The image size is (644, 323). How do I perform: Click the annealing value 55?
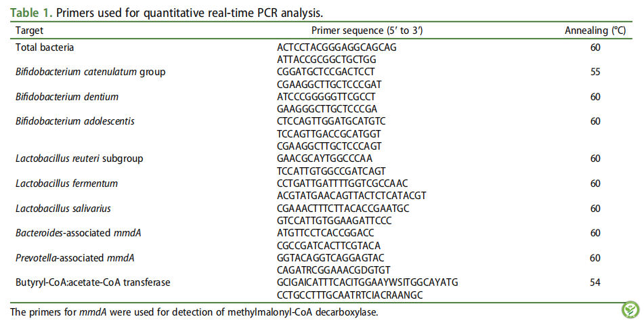(x=595, y=72)
